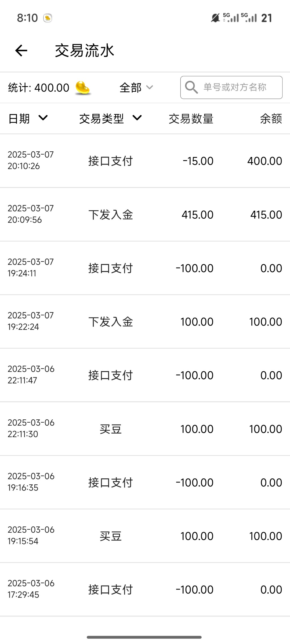
Task: Tap the search magnifier icon
Action: tap(191, 87)
